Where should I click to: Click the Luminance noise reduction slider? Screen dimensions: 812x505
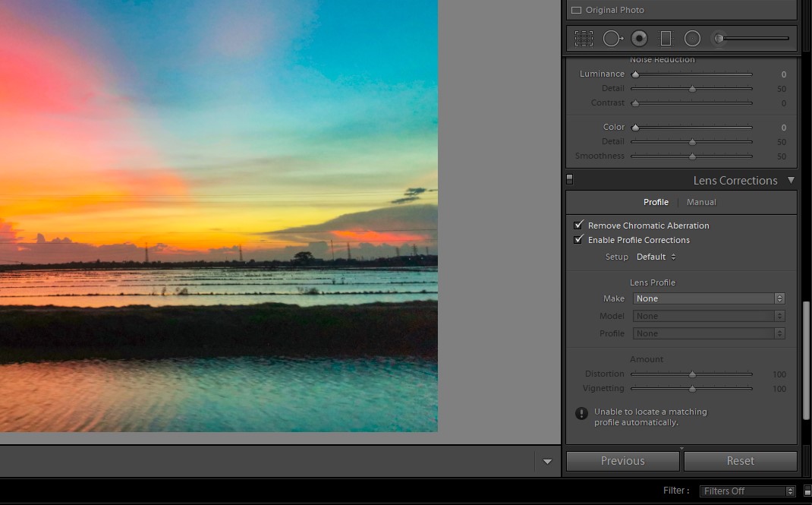tap(691, 74)
